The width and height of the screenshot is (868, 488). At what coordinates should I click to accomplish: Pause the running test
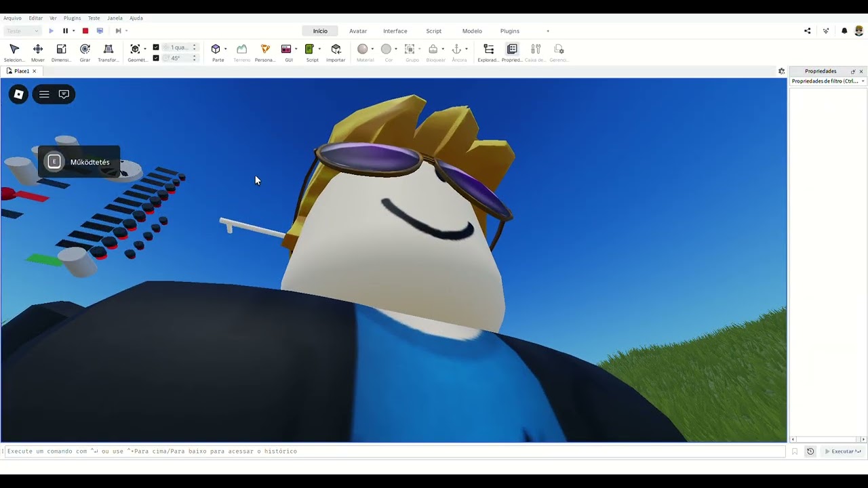pos(65,30)
